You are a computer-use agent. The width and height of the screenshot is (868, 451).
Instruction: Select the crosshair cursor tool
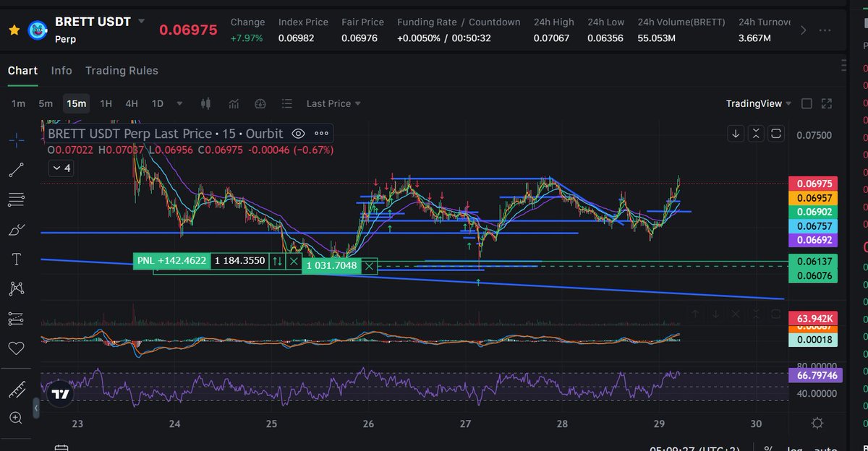coord(17,139)
